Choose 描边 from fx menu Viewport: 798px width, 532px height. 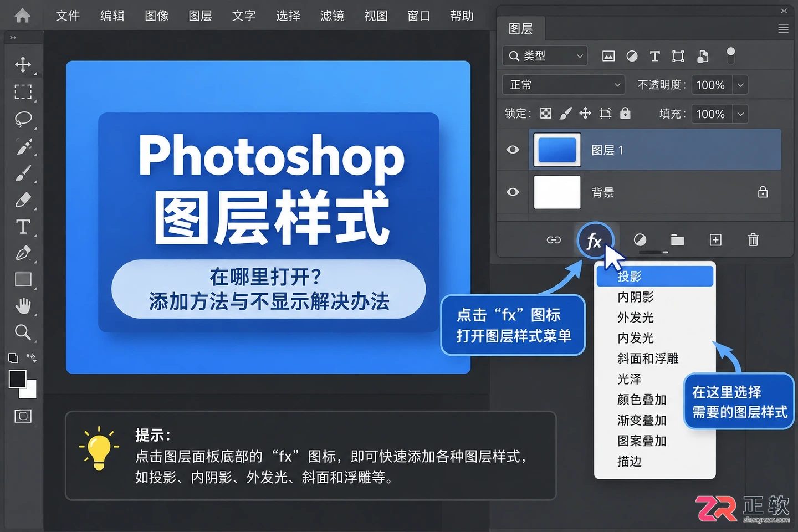click(655, 461)
